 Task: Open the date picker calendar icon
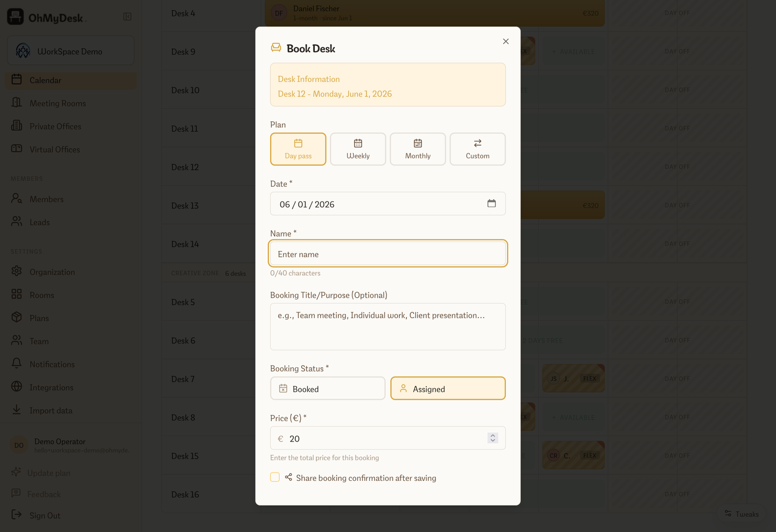491,204
